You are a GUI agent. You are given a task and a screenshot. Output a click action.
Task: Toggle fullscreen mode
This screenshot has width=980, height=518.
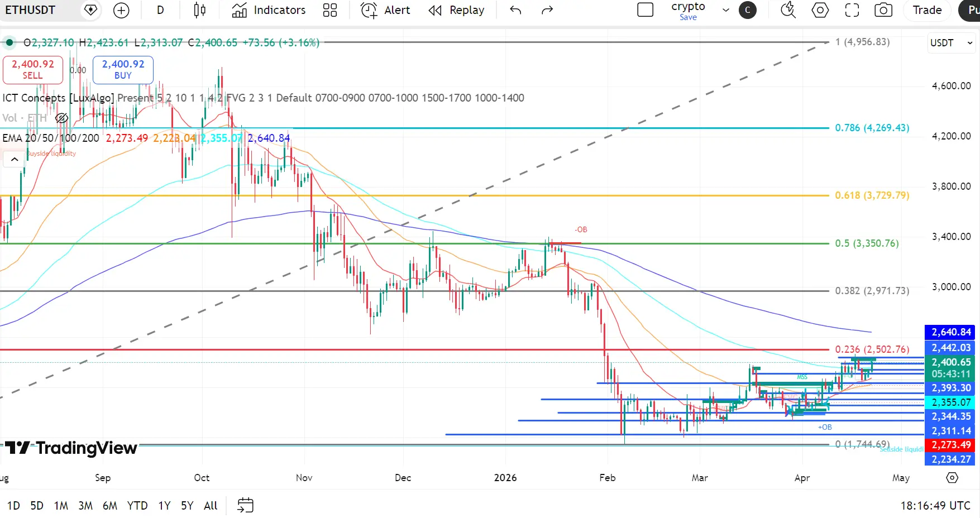[x=852, y=10]
